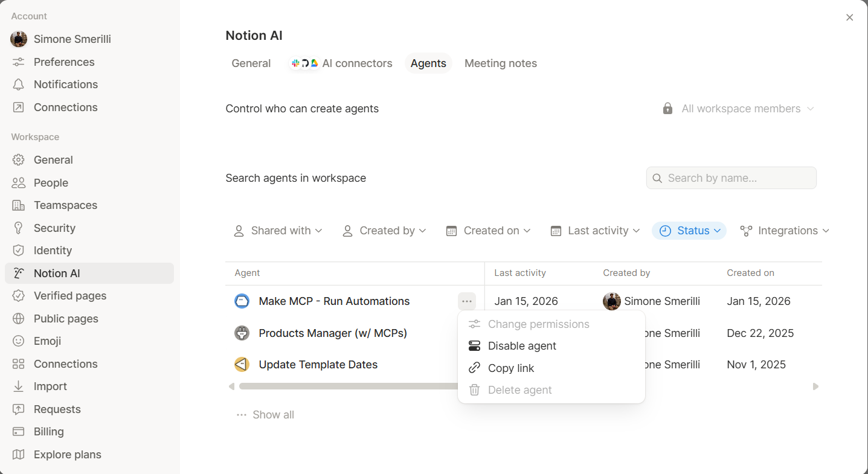Screen dimensions: 868x474
Task: Expand the Created by filter
Action: click(385, 230)
